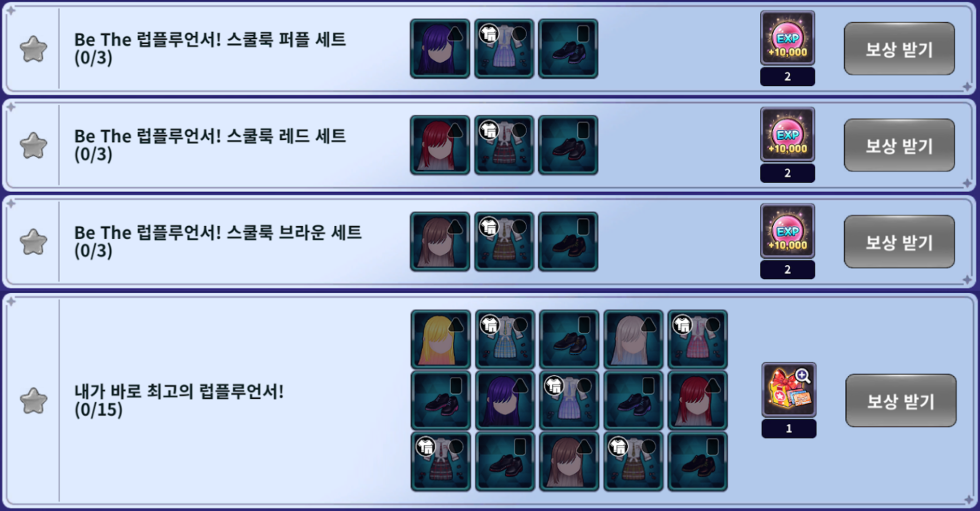The image size is (980, 511).
Task: Toggle the star for 스쿨룩 브라운 세트
Action: point(34,242)
